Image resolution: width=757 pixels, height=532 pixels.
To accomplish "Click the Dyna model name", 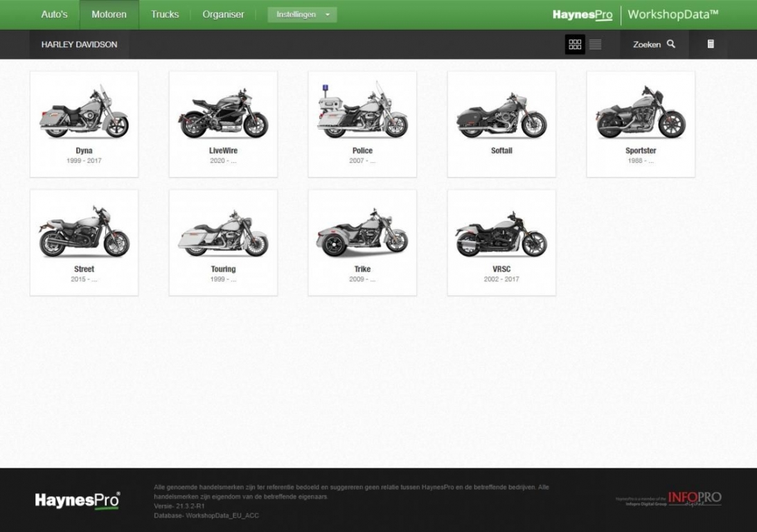I will click(x=84, y=150).
